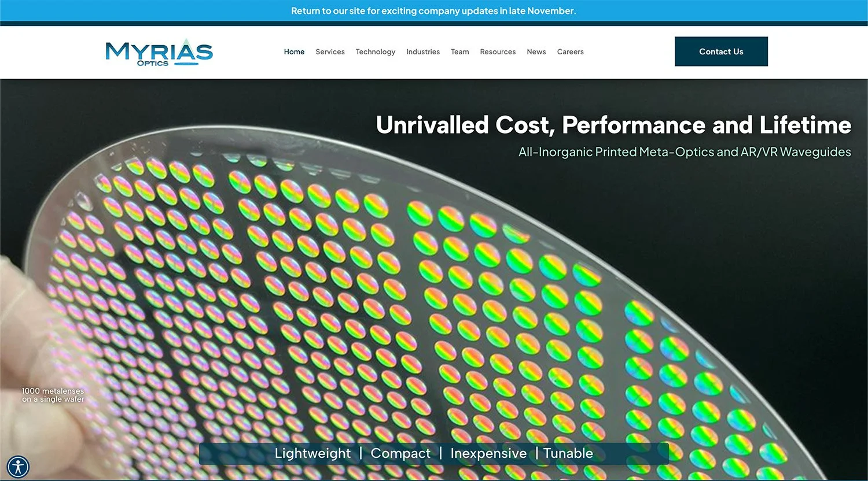
Task: Open the Services menu
Action: 330,51
